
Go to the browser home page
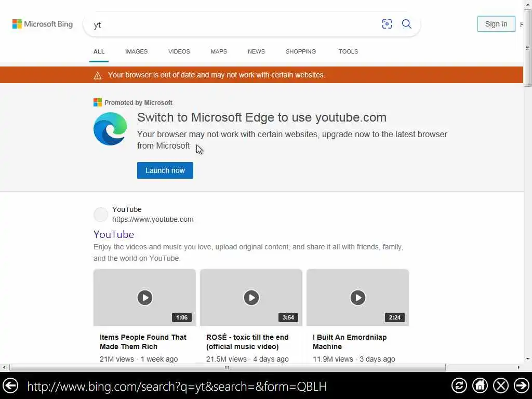(480, 386)
